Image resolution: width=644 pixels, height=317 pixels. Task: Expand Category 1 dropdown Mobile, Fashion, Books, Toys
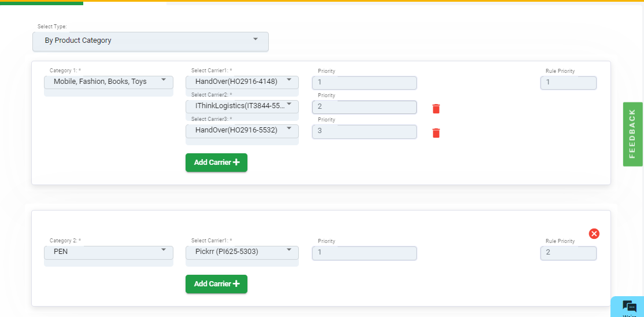click(109, 82)
